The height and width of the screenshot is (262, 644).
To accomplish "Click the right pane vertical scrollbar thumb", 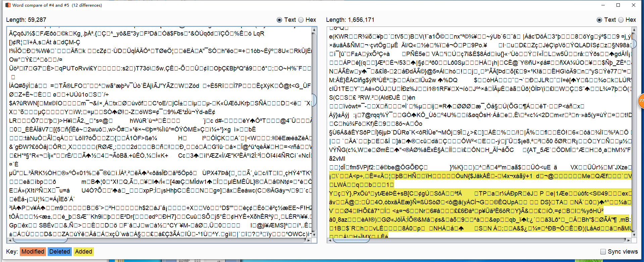I will click(x=634, y=44).
